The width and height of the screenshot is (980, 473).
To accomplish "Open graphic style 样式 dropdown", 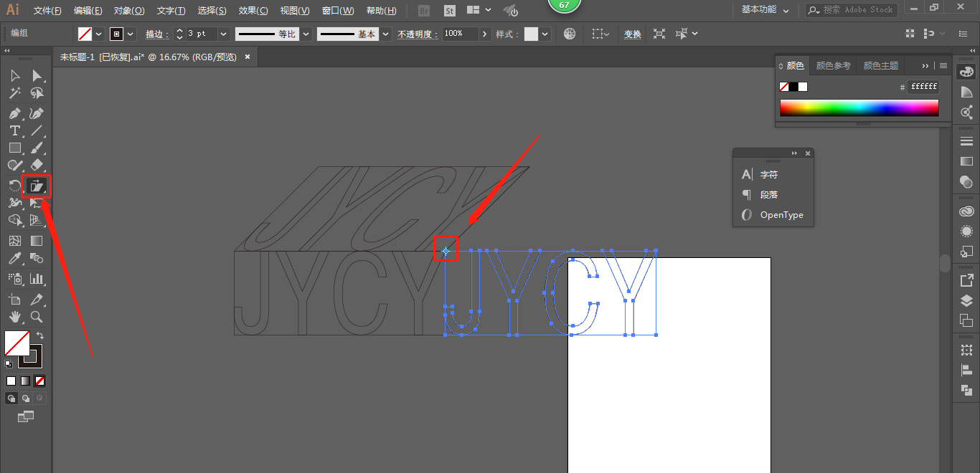I will click(x=545, y=34).
